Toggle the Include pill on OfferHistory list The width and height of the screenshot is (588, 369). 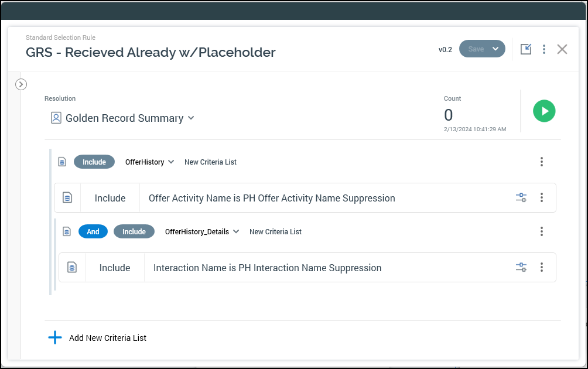pyautogui.click(x=94, y=162)
